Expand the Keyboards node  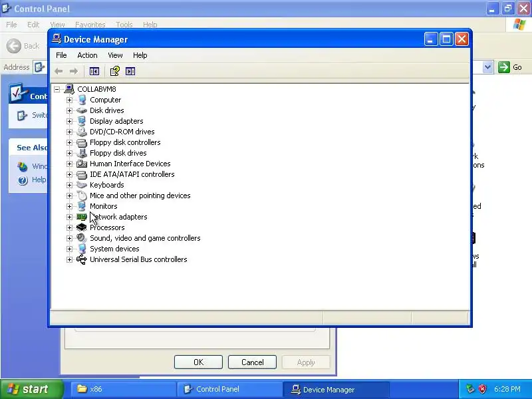pos(69,185)
